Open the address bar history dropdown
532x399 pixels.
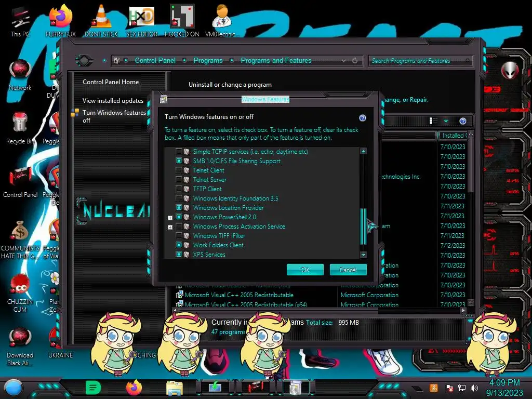[x=344, y=60]
